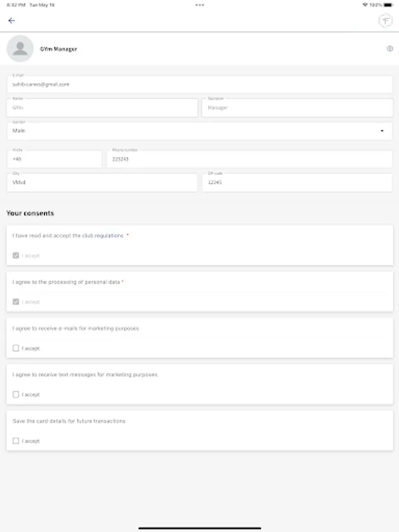Toggle personal data processing checkbox
The image size is (399, 532).
coord(16,302)
